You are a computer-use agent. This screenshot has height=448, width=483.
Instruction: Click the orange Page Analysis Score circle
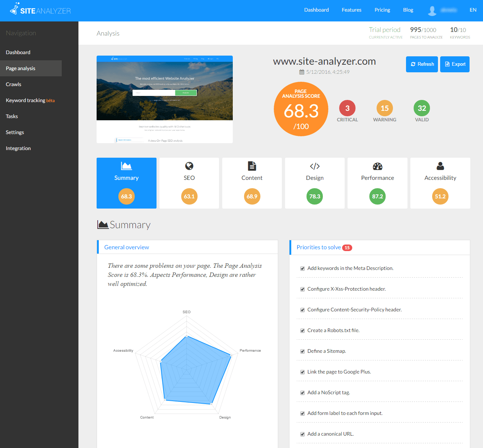click(x=301, y=109)
